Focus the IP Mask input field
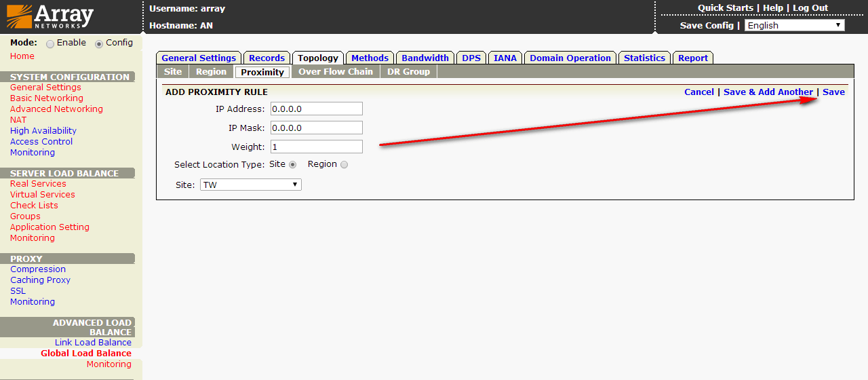 pyautogui.click(x=317, y=128)
